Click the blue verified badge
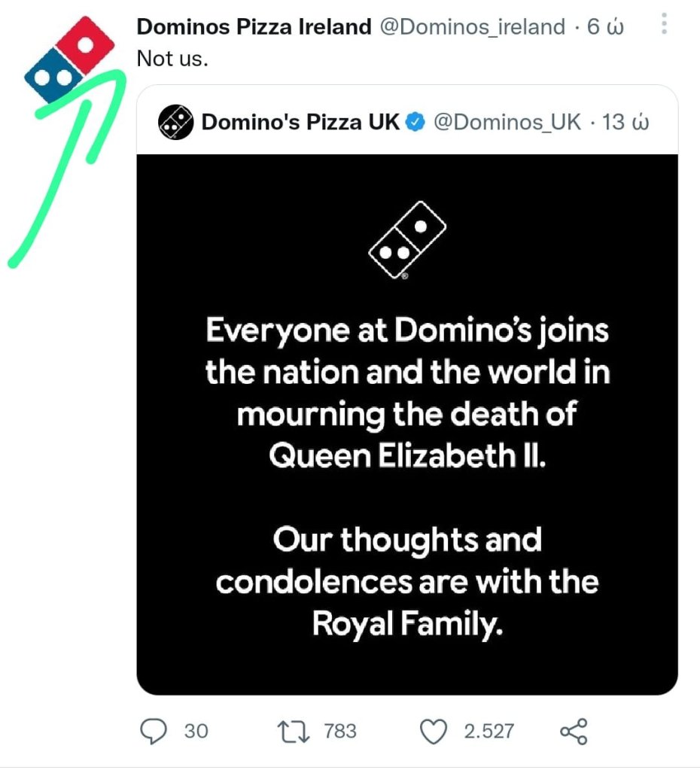This screenshot has height=773, width=700. coord(416,122)
